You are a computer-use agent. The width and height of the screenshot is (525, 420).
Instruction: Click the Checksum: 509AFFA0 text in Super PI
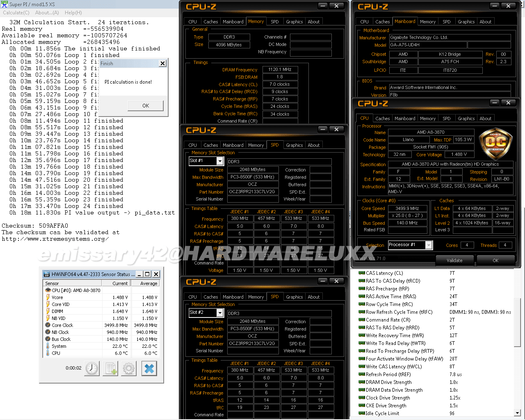35,226
